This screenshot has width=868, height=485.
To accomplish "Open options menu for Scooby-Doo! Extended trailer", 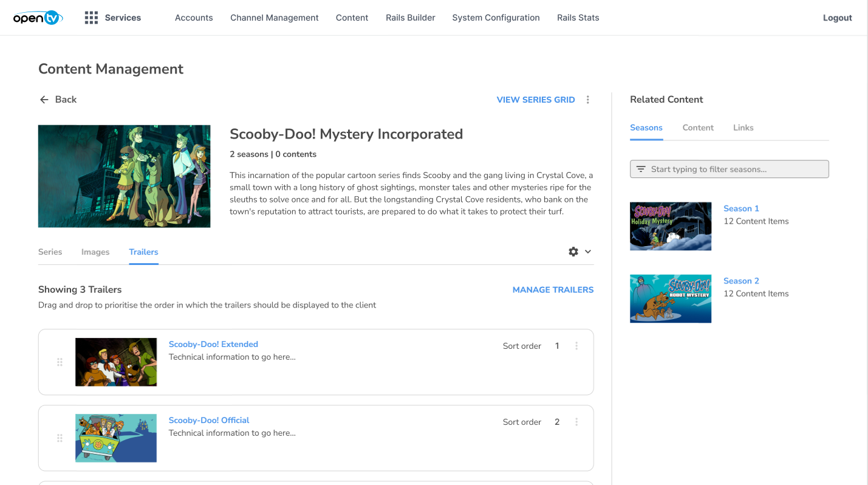I will click(x=576, y=346).
